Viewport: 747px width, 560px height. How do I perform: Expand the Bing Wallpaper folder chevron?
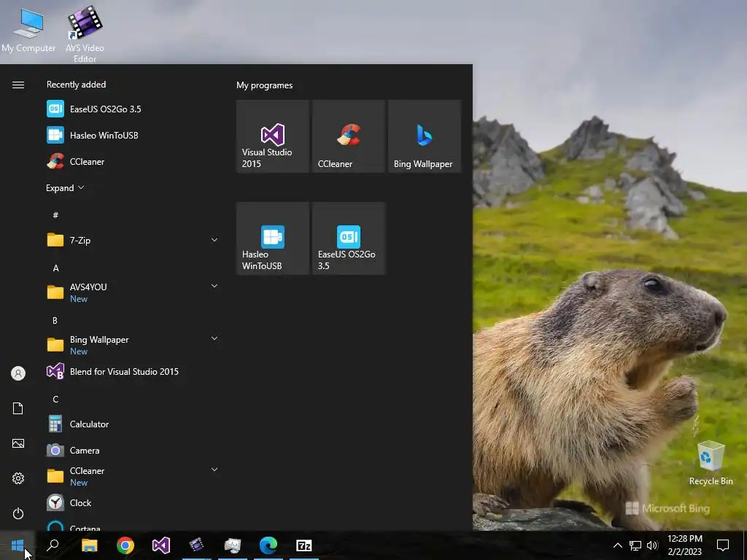pos(214,338)
